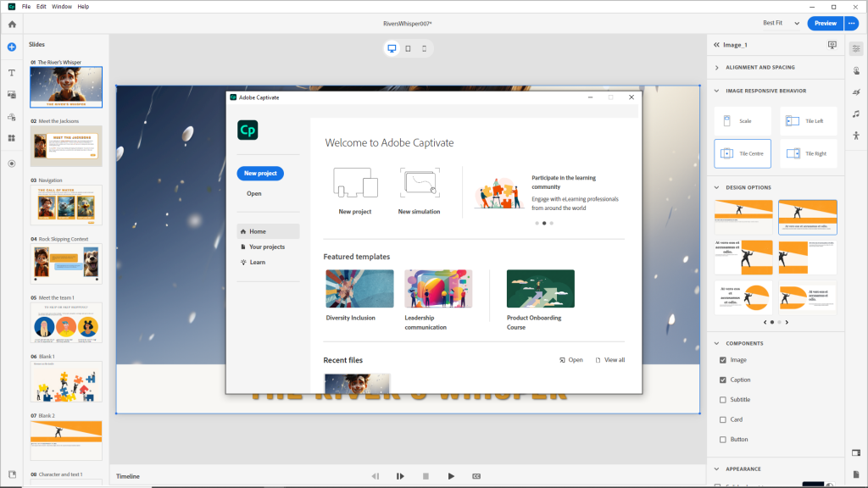Open the audio music note panel icon

tap(856, 114)
